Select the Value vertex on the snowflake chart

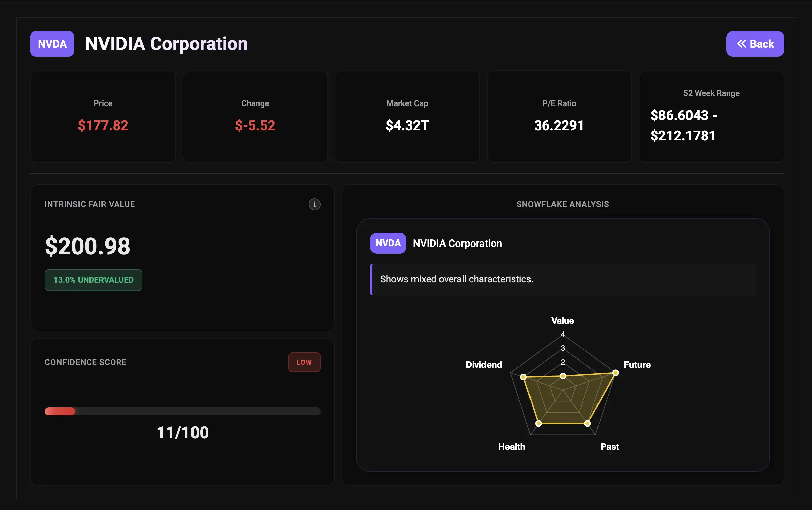tap(563, 375)
